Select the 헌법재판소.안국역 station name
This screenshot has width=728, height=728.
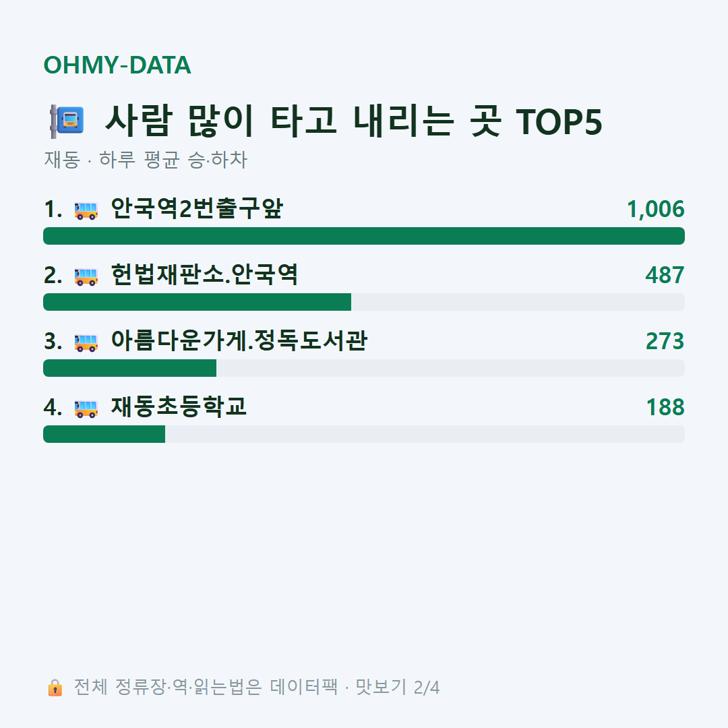coord(204,274)
